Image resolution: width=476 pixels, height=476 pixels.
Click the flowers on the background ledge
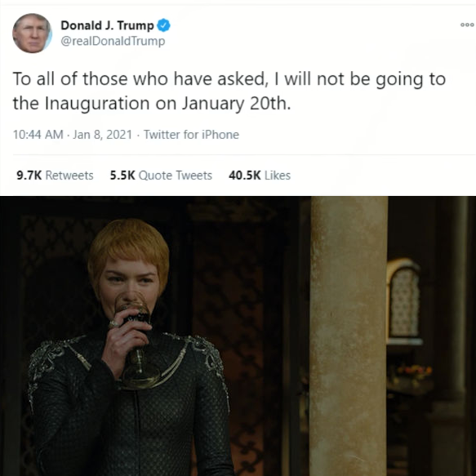(x=413, y=371)
